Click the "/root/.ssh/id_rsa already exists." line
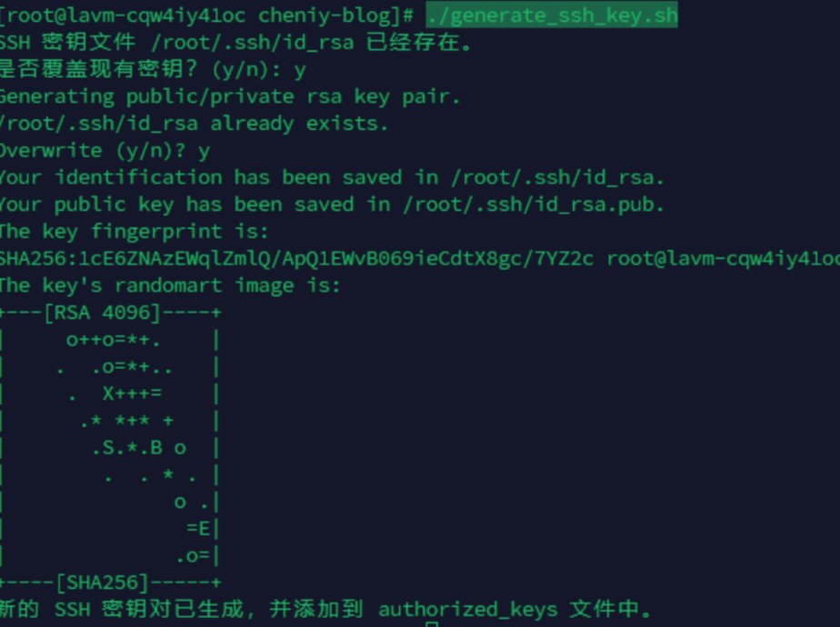840x627 pixels. pyautogui.click(x=194, y=124)
